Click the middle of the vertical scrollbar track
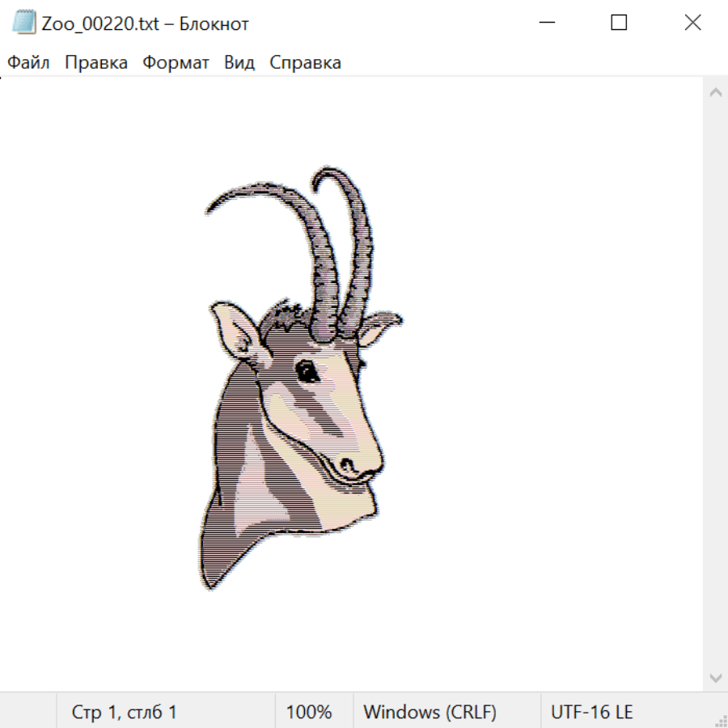This screenshot has height=728, width=728. 715,384
